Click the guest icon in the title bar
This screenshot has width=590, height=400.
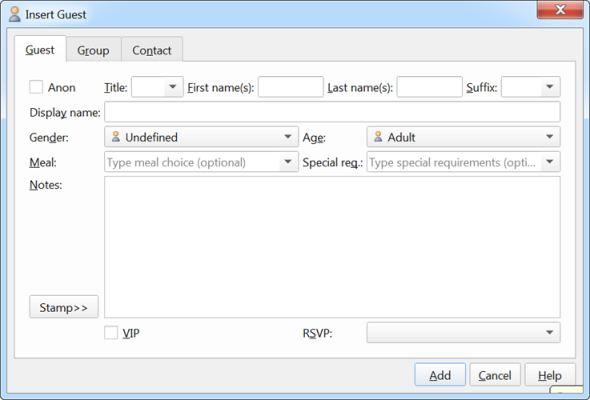tap(15, 14)
